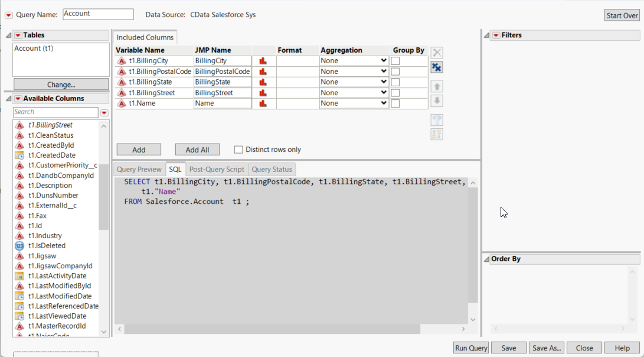Viewport: 644px width, 357px height.
Task: Open the Post-Query Script tab
Action: pyautogui.click(x=217, y=168)
